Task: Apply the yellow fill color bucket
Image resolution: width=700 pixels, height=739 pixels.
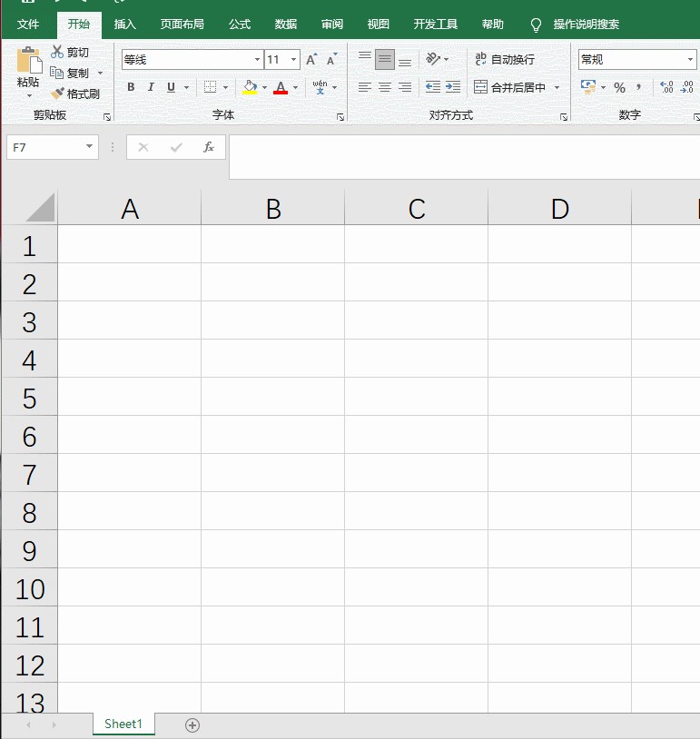Action: click(250, 87)
